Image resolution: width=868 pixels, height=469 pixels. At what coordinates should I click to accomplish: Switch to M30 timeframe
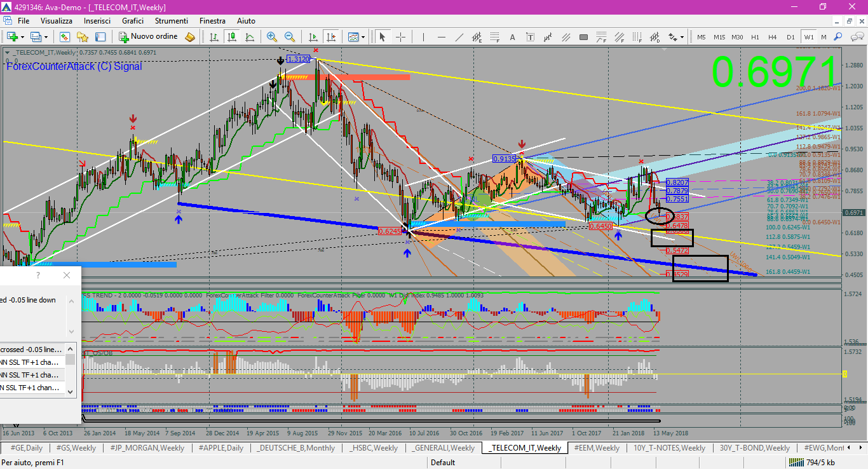click(737, 37)
